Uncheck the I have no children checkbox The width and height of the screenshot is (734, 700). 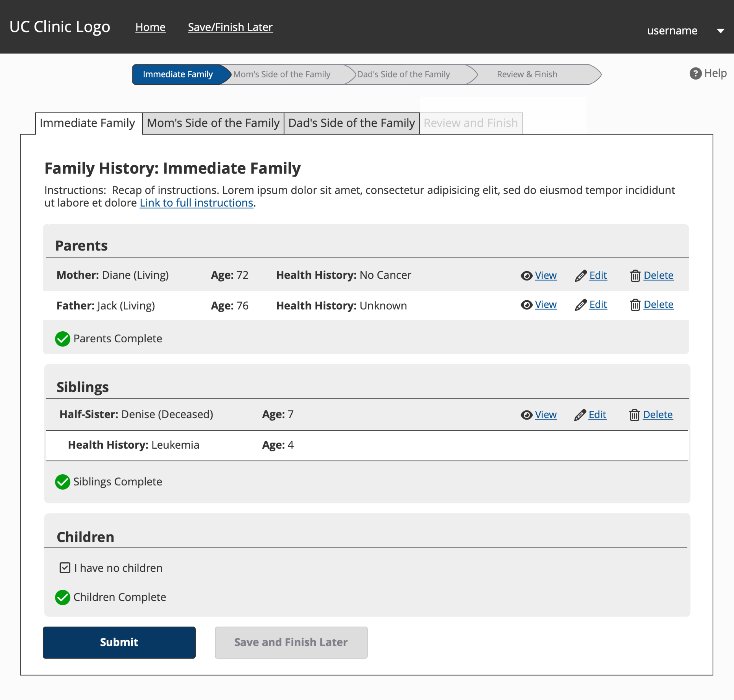click(x=65, y=568)
